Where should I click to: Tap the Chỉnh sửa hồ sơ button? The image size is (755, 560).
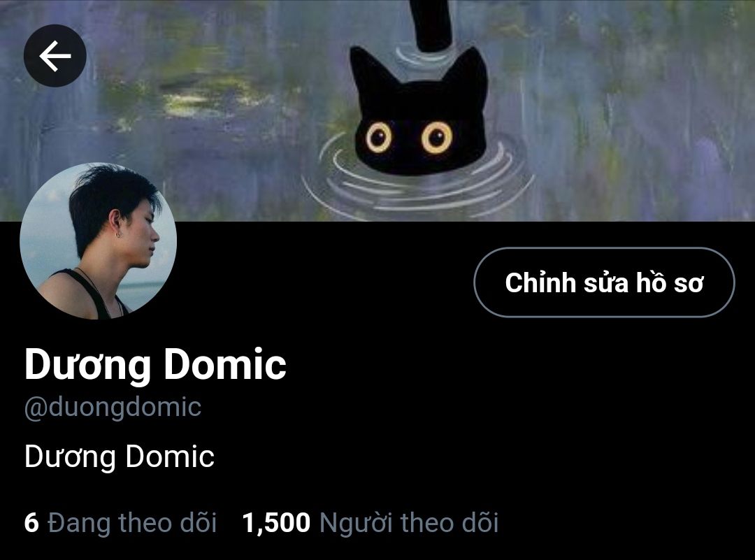point(604,282)
